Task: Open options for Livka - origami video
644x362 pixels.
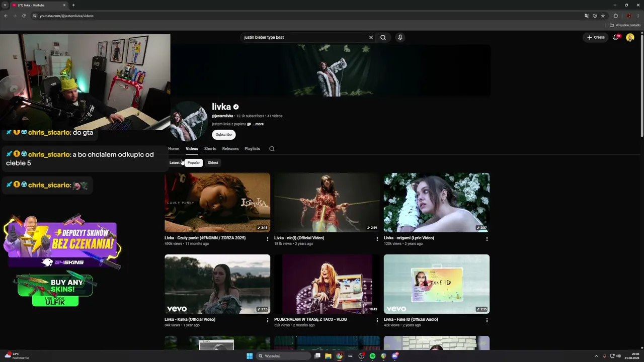Action: [487, 239]
